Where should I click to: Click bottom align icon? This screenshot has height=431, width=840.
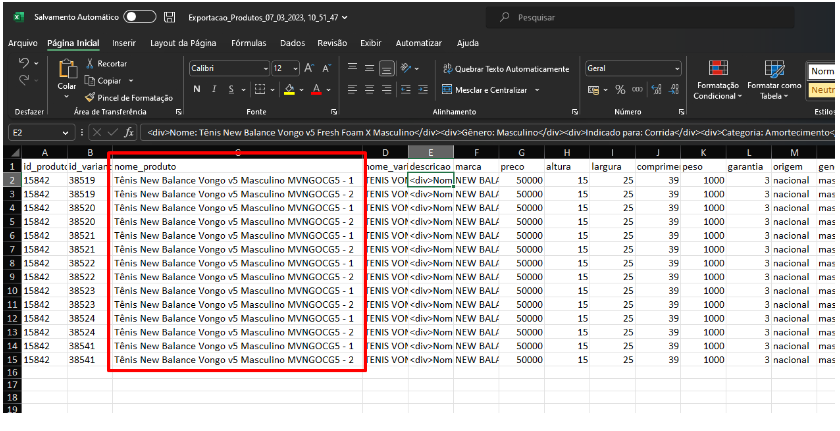pos(387,68)
